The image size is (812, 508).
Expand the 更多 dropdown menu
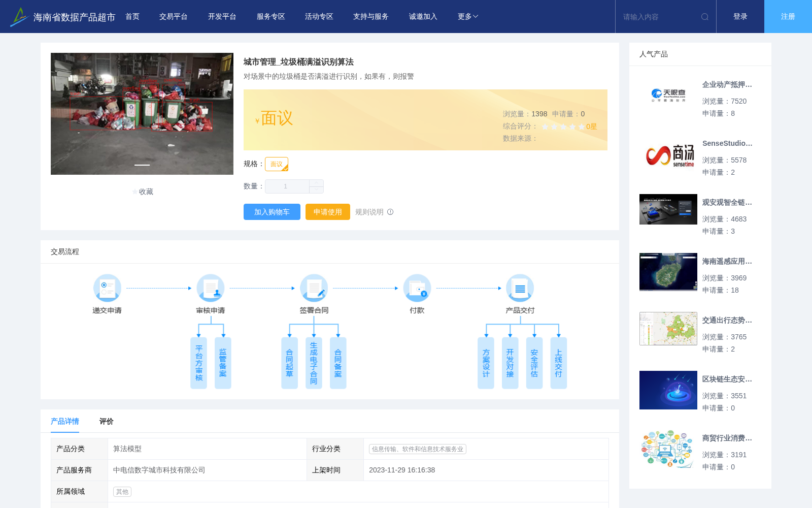pyautogui.click(x=468, y=17)
